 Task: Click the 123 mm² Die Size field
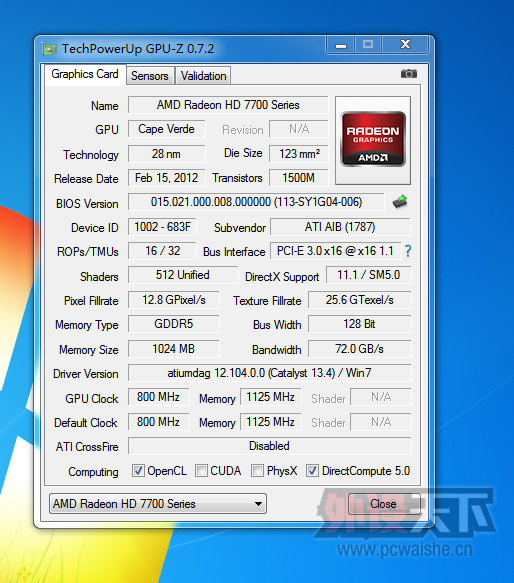click(299, 154)
